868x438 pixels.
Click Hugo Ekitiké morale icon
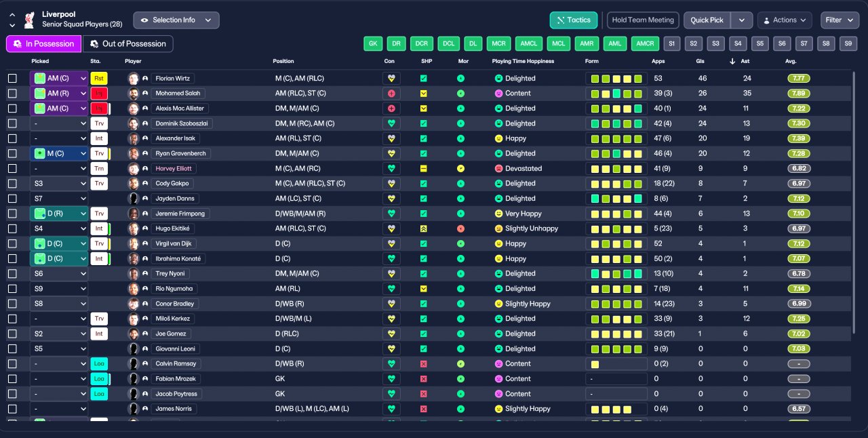(x=460, y=228)
